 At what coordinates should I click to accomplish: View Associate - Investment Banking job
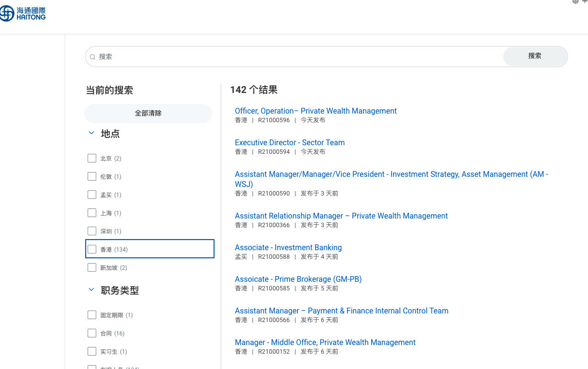[x=288, y=248]
